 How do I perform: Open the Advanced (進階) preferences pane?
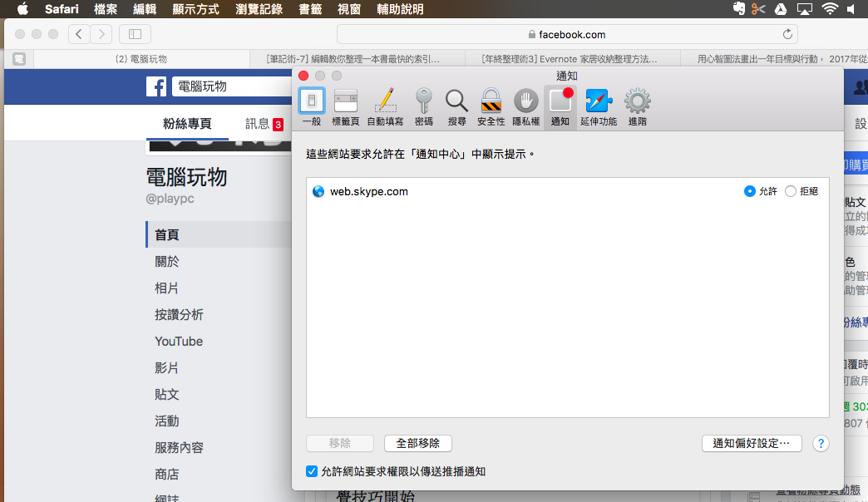[x=637, y=107]
